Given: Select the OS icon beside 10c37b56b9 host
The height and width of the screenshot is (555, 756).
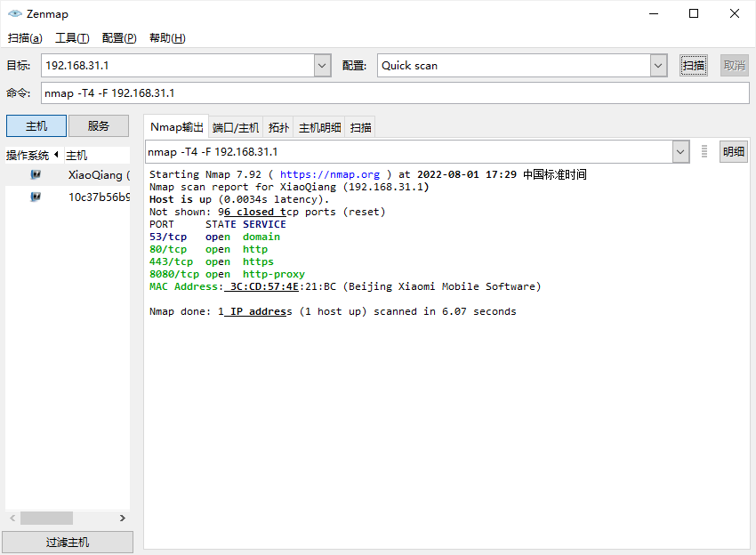Looking at the screenshot, I should pyautogui.click(x=36, y=197).
